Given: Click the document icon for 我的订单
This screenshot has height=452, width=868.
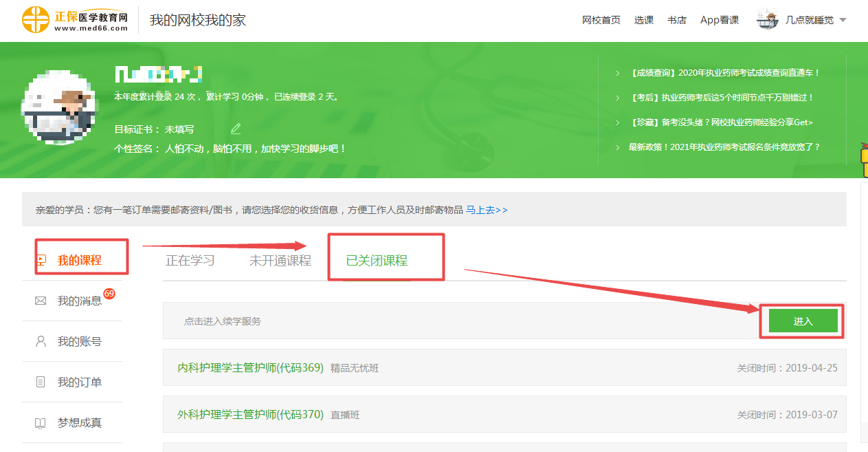Looking at the screenshot, I should pyautogui.click(x=41, y=382).
